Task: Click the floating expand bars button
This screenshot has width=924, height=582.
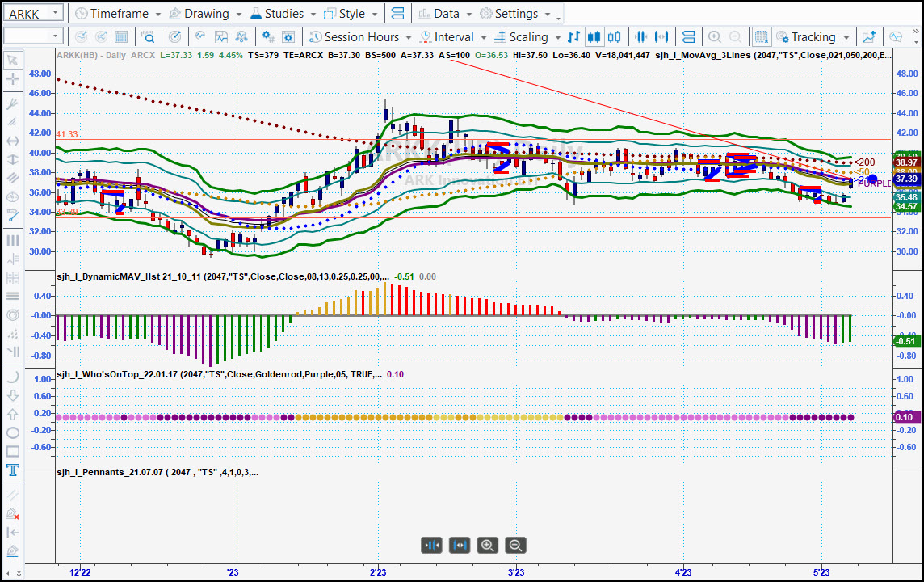Action: [459, 546]
